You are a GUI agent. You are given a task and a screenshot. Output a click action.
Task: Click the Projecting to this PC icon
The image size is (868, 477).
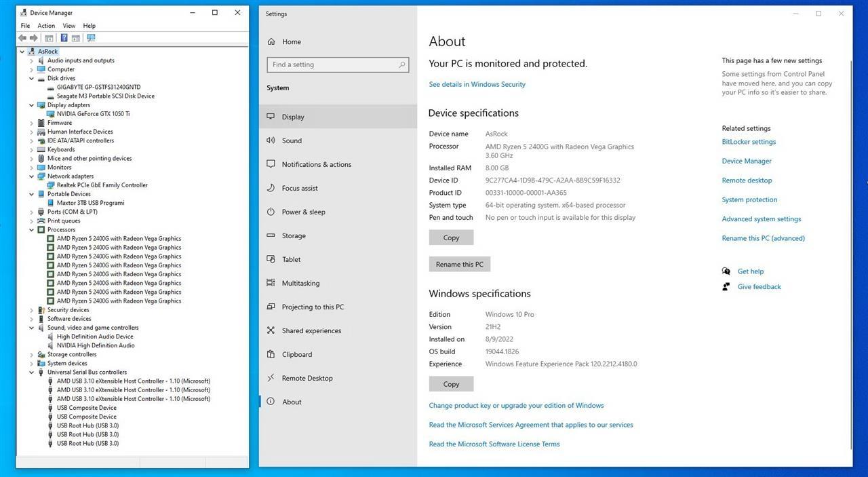click(x=271, y=307)
